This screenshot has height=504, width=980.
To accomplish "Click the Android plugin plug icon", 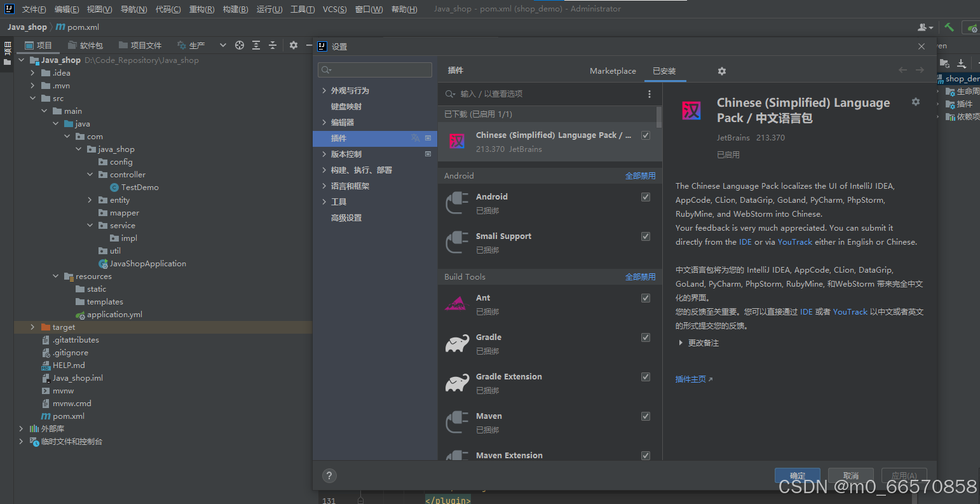I will pos(457,203).
